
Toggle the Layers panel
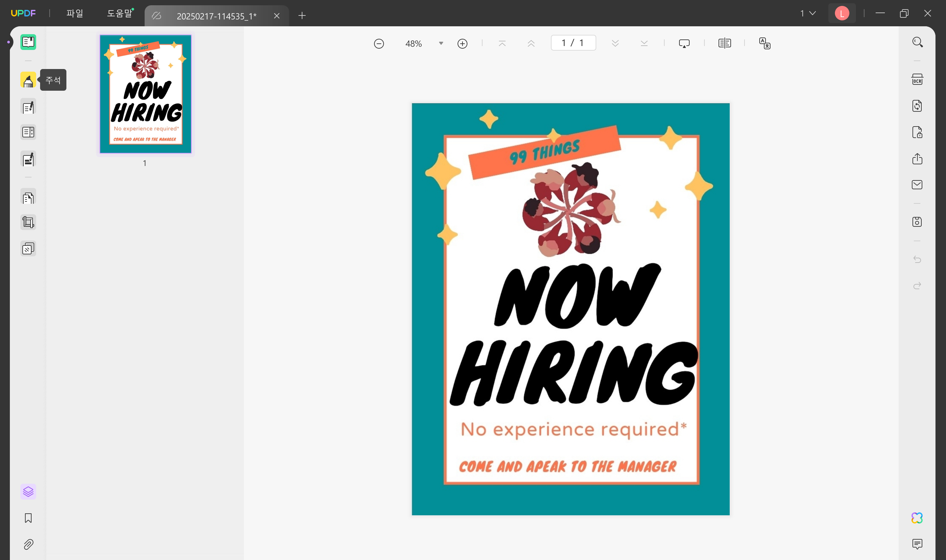coord(28,492)
